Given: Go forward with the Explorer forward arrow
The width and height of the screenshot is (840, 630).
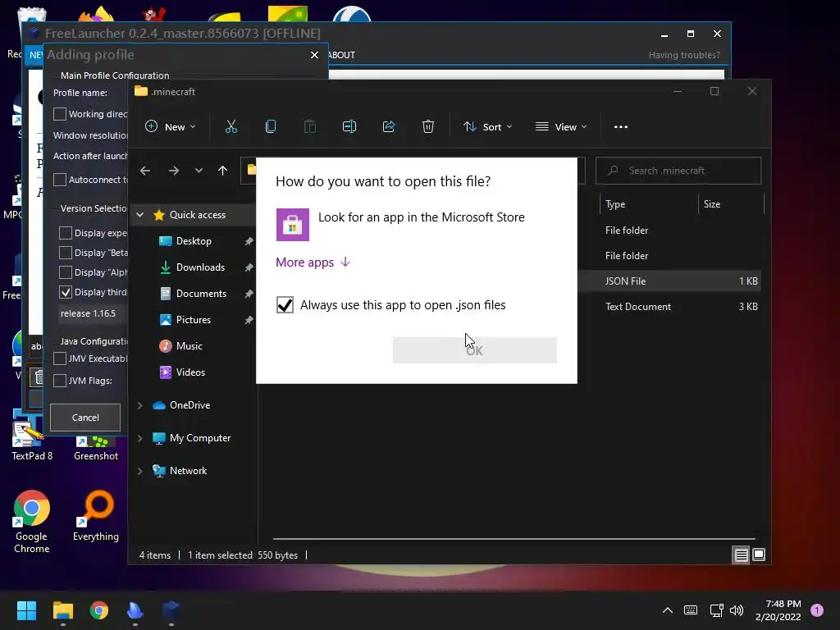Looking at the screenshot, I should tap(174, 171).
